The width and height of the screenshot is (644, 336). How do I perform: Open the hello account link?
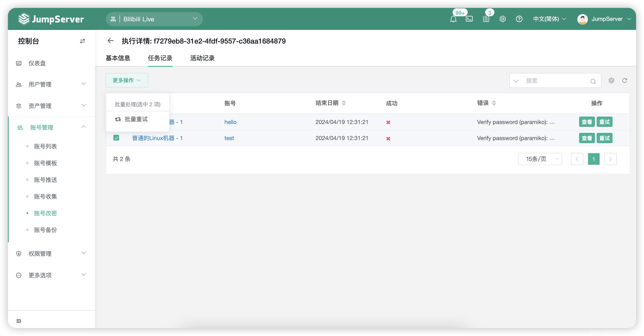pyautogui.click(x=230, y=122)
